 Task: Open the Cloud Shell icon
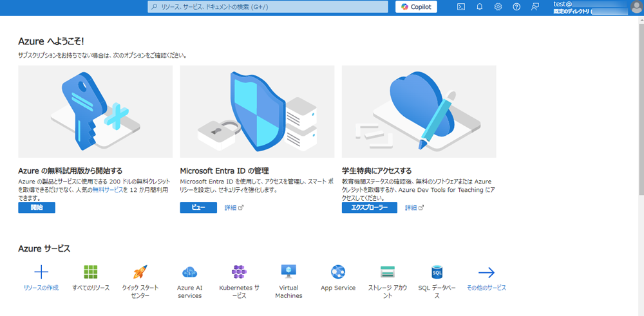pyautogui.click(x=461, y=7)
